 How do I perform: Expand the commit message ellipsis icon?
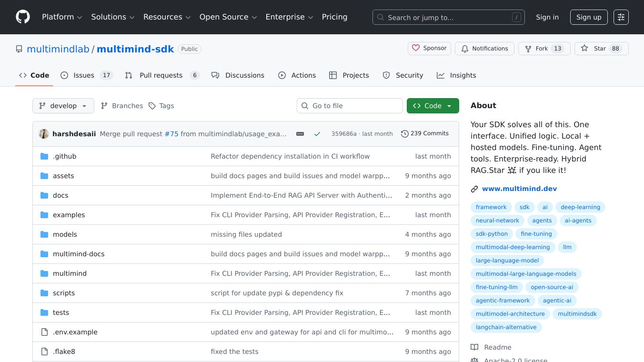click(x=300, y=134)
